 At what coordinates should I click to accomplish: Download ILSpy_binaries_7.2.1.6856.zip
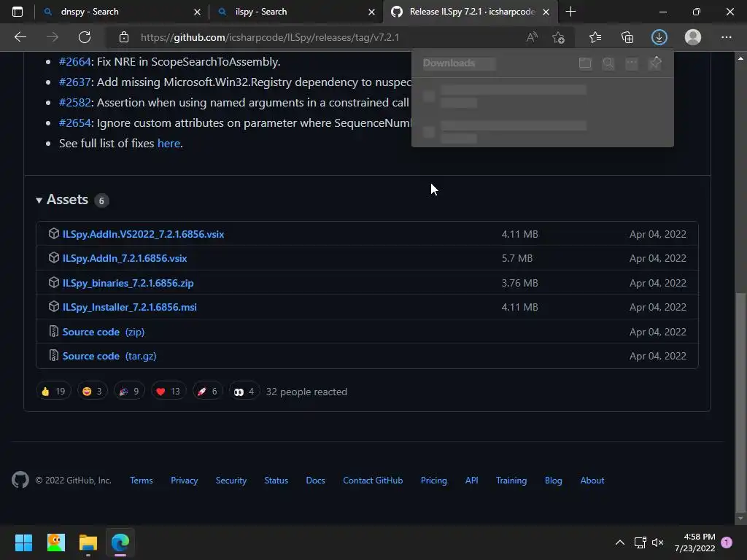tap(128, 283)
